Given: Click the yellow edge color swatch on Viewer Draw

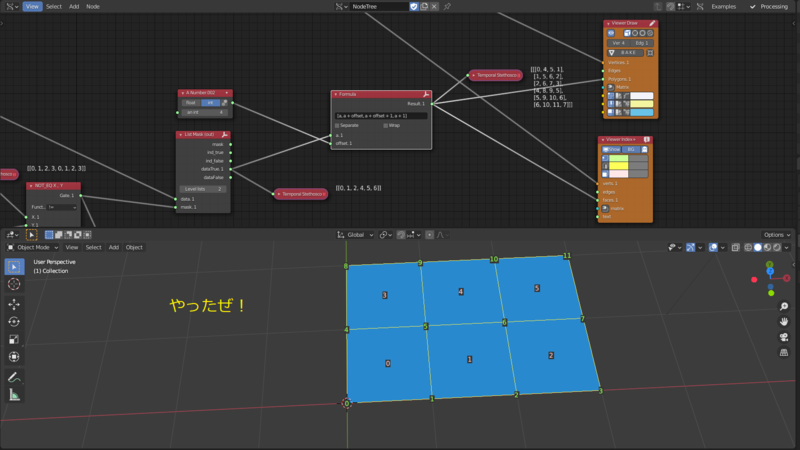Looking at the screenshot, I should [x=641, y=104].
